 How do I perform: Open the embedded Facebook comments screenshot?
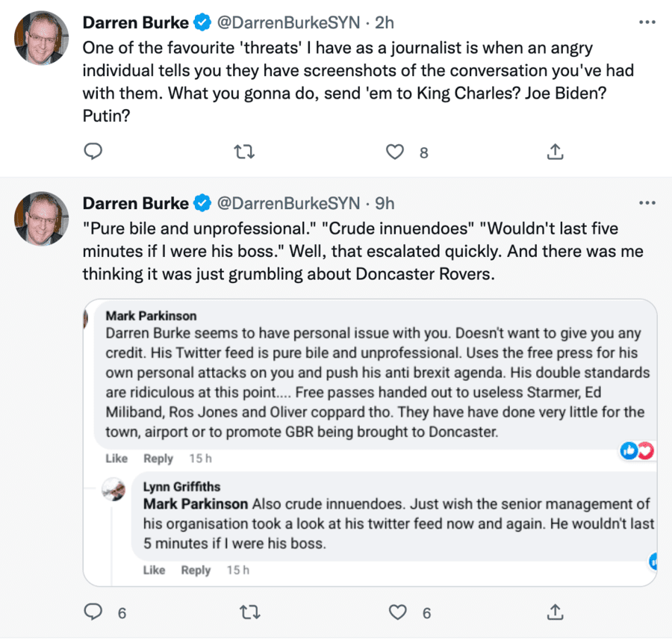(x=370, y=441)
